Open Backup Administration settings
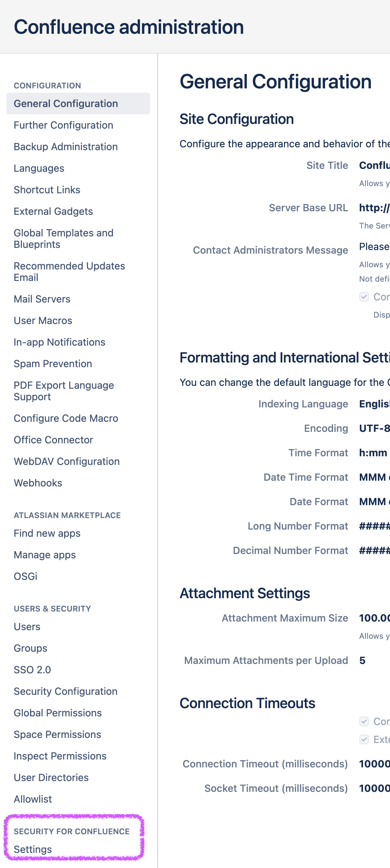 [66, 147]
